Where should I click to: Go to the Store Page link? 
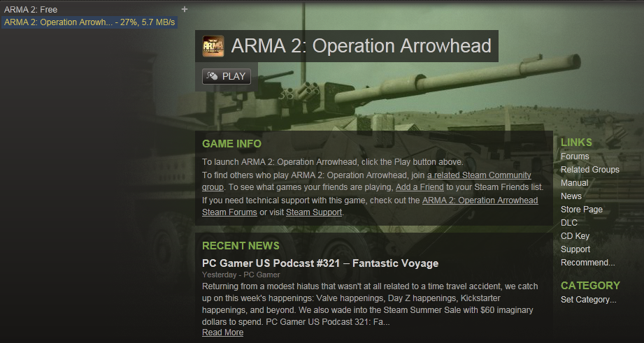point(581,210)
